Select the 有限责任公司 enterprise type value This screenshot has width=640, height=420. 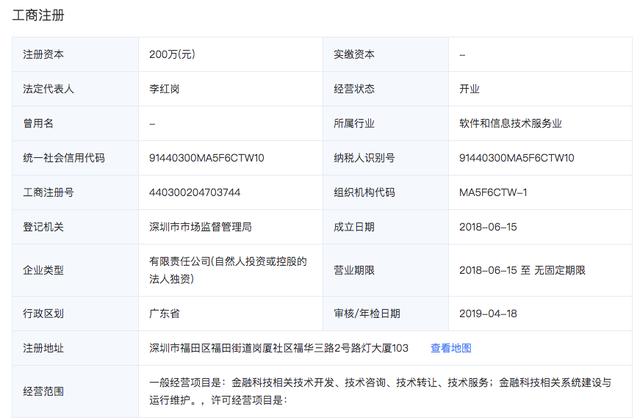point(228,270)
